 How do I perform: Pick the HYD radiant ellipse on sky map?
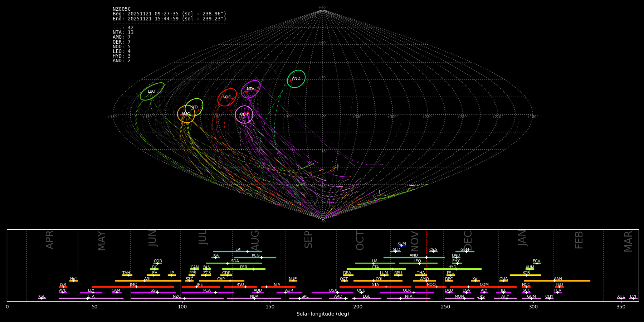[x=194, y=107]
